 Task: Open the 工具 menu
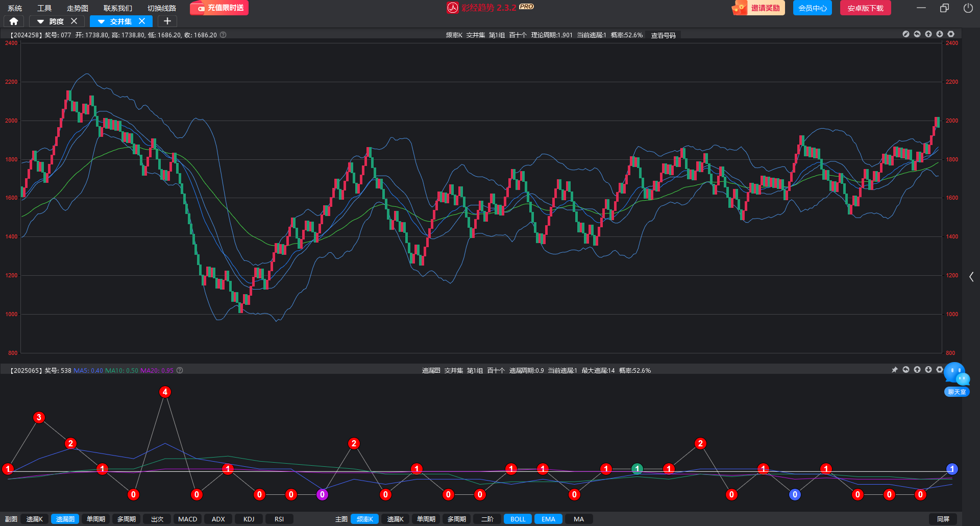click(44, 8)
